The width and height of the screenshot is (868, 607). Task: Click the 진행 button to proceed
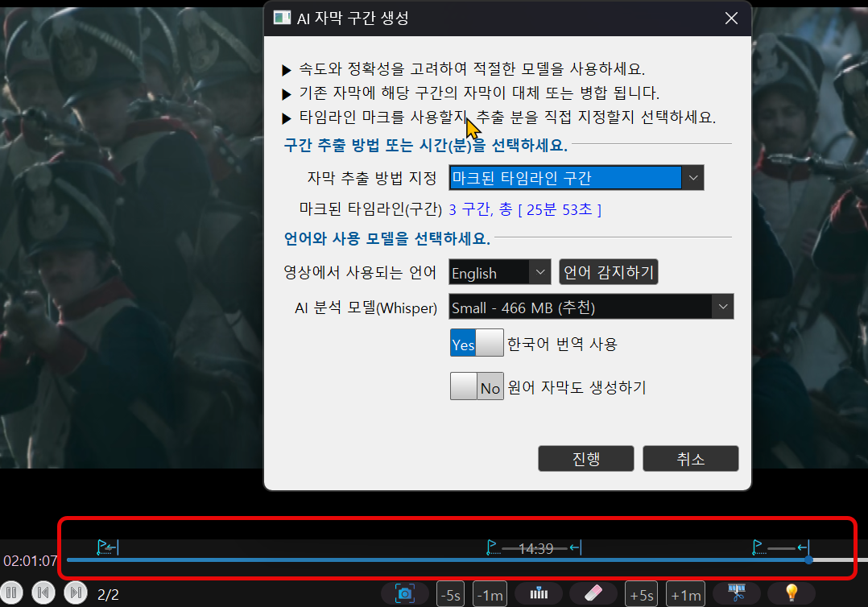tap(585, 459)
